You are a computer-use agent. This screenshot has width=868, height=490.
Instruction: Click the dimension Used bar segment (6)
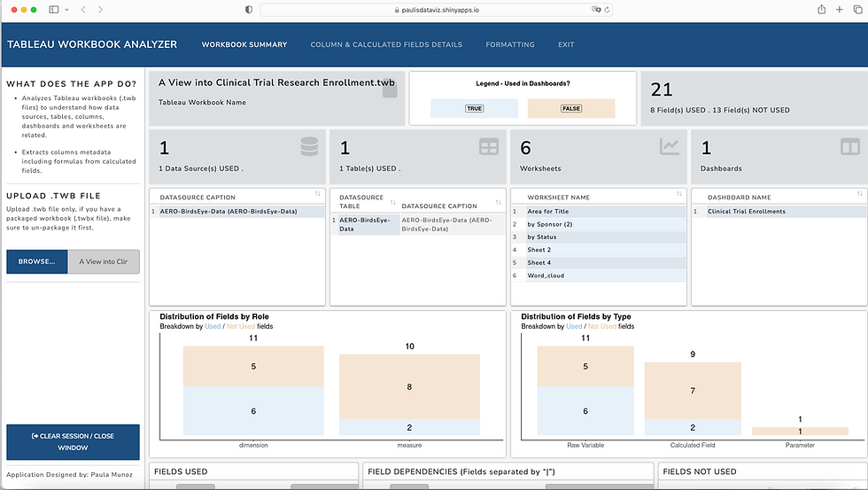[x=253, y=411]
